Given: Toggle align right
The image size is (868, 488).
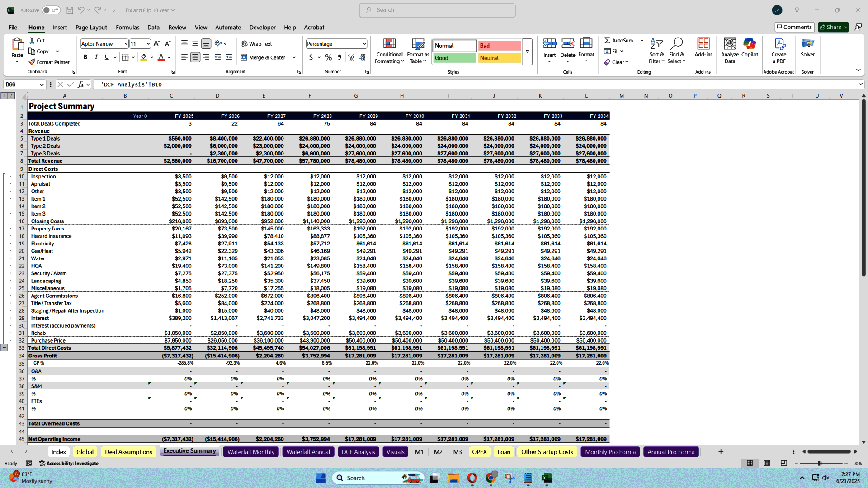Looking at the screenshot, I should (x=206, y=57).
